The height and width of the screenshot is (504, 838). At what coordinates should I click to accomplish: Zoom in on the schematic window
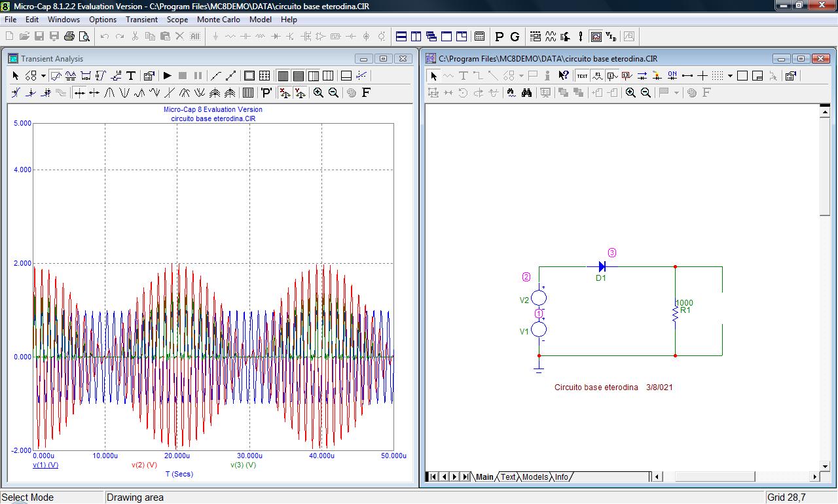(630, 93)
